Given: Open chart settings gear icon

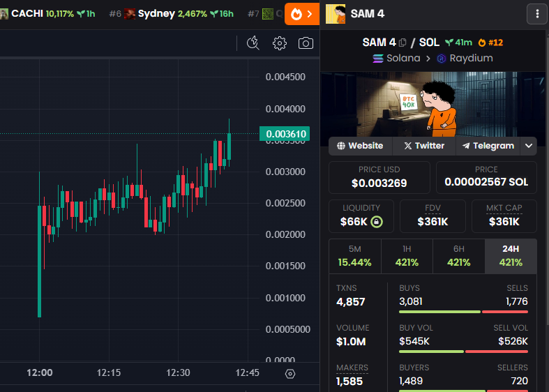Looking at the screenshot, I should tap(280, 43).
